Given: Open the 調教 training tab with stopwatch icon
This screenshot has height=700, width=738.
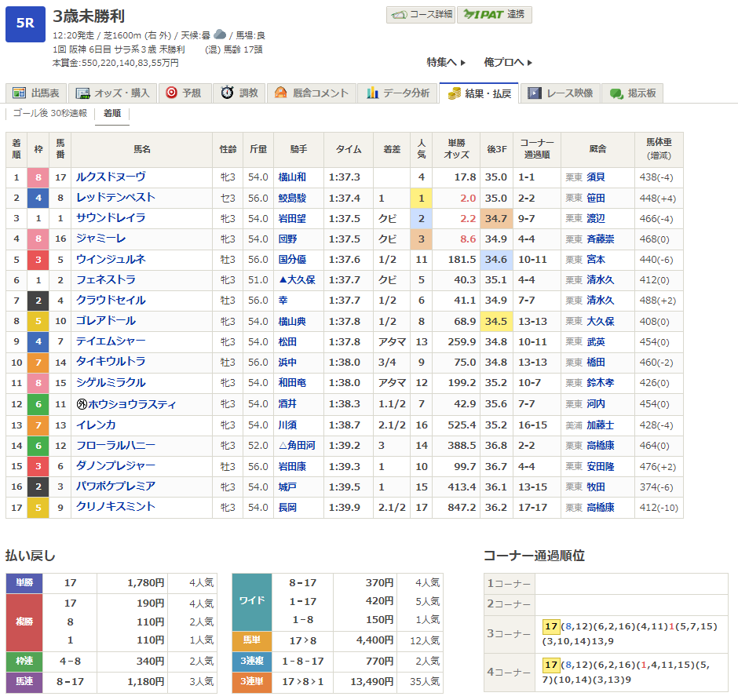Looking at the screenshot, I should (x=239, y=93).
